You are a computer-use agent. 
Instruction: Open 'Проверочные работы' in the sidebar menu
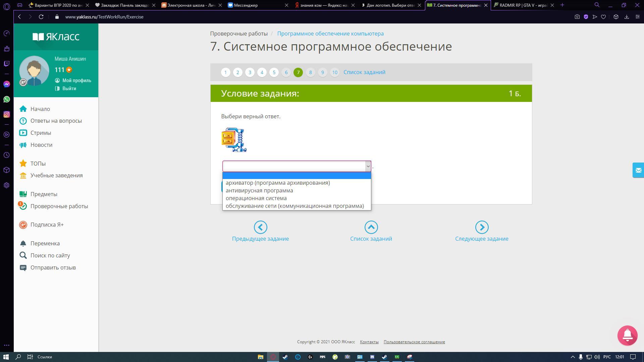coord(59,206)
